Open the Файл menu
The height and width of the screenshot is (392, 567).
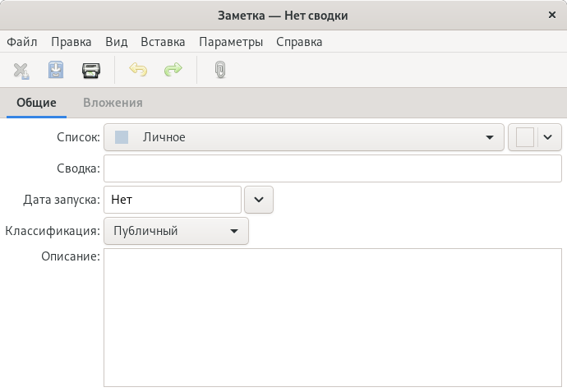point(22,42)
